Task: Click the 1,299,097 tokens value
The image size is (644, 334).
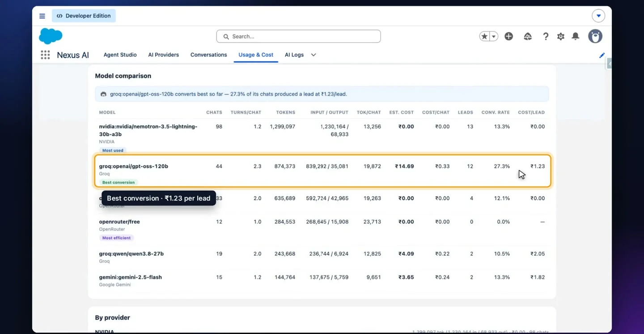Action: (283, 127)
